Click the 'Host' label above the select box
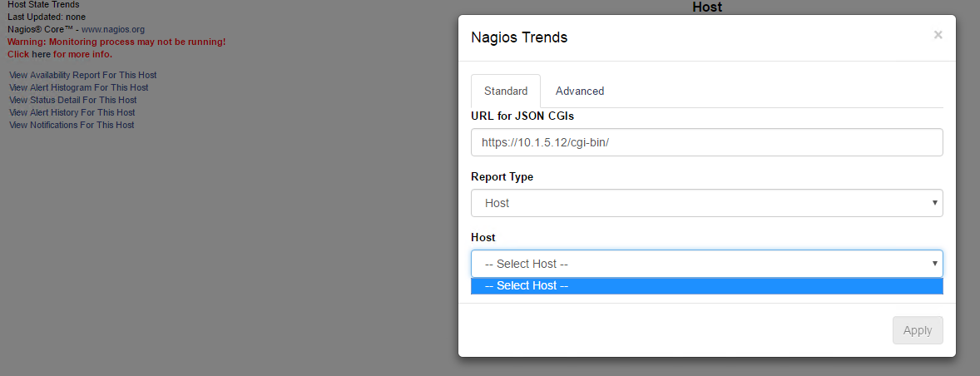This screenshot has height=376, width=980. click(x=483, y=237)
